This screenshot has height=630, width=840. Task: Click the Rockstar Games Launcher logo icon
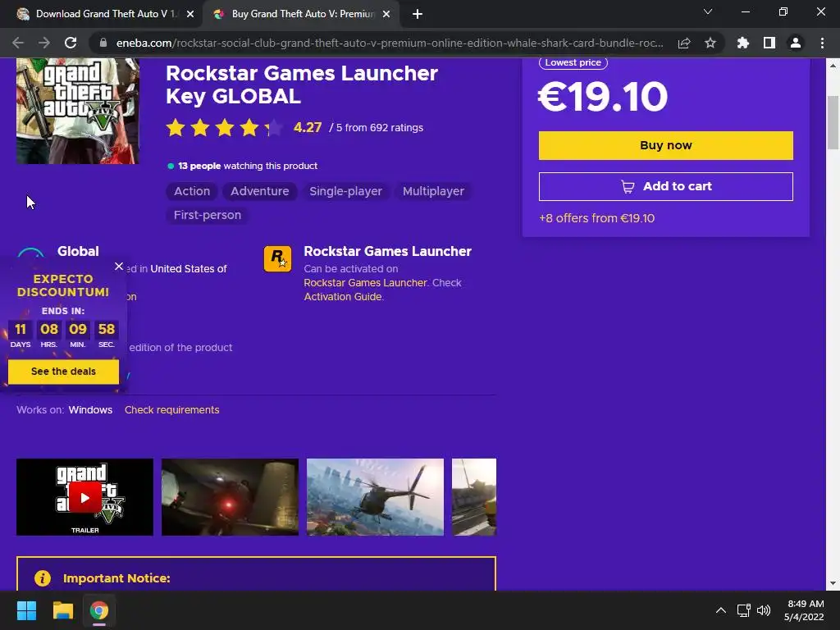click(x=277, y=258)
